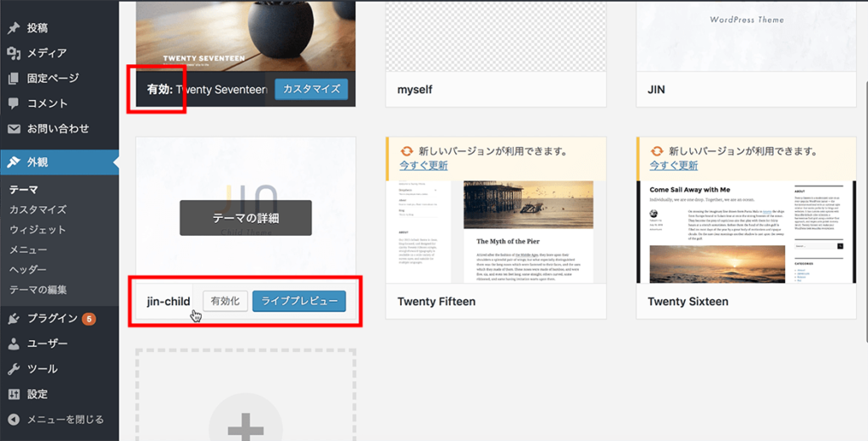Click the collapse arrow icon beside メニューを閉じる
Screen dimensions: 868x441
tap(14, 420)
